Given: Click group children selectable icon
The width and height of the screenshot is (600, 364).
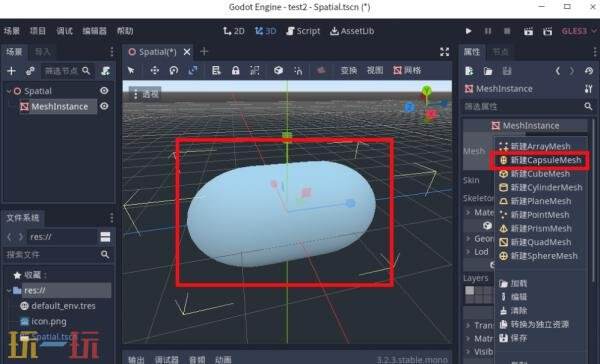Looking at the screenshot, I should tap(254, 70).
